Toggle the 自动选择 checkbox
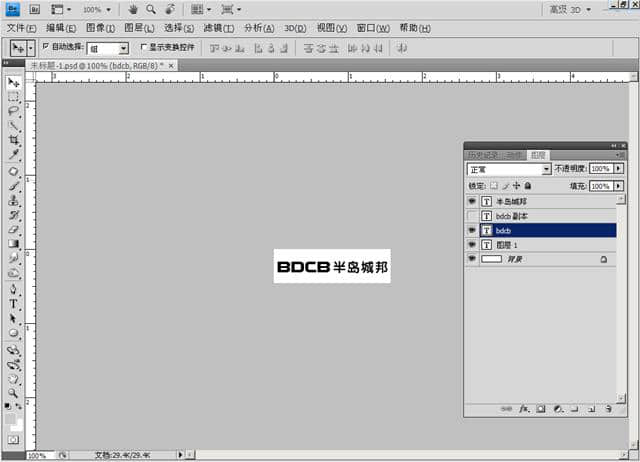 (45, 47)
